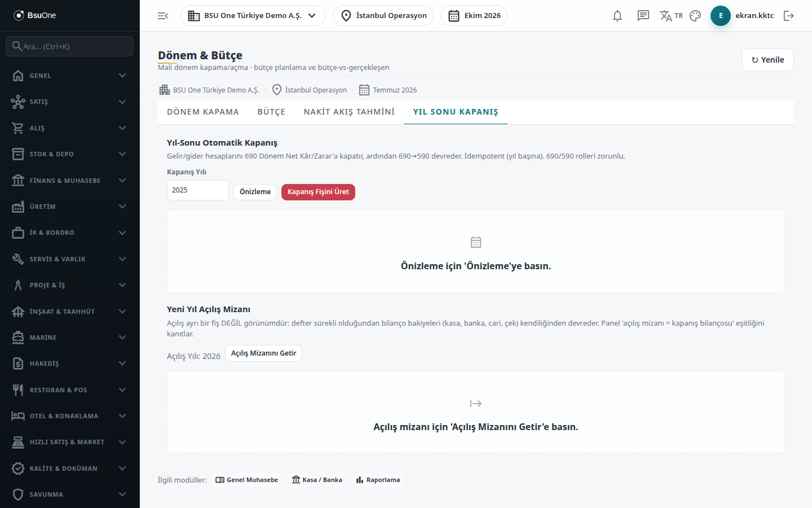Click the Açılış Mizanını Getir button
812x508 pixels.
tap(263, 353)
